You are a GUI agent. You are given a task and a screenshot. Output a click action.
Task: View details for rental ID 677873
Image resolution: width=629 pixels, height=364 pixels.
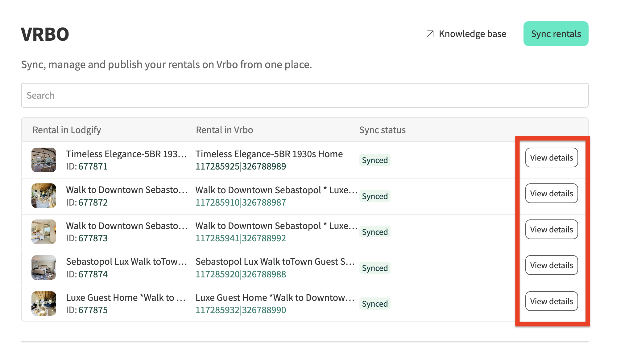click(551, 229)
